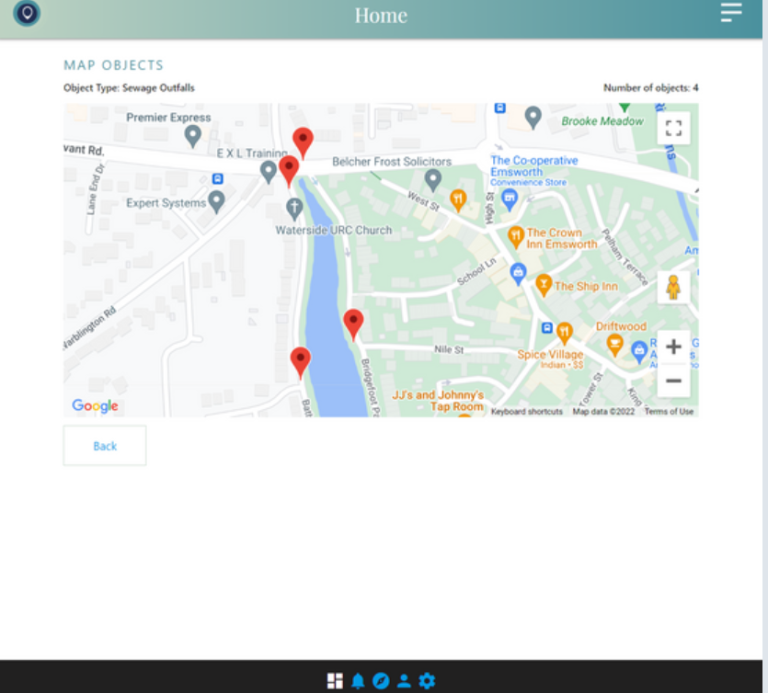
Task: Click the grey pin beside Brooke Meadow
Action: click(533, 118)
